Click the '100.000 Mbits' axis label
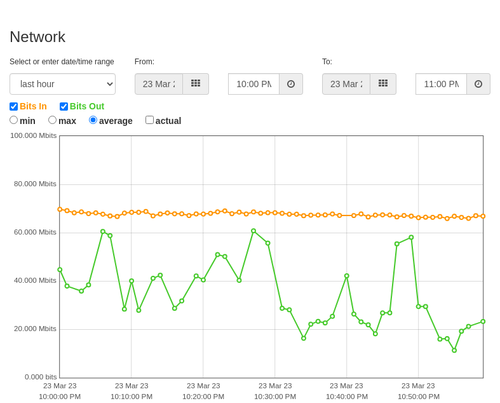500x403 pixels. pos(33,136)
